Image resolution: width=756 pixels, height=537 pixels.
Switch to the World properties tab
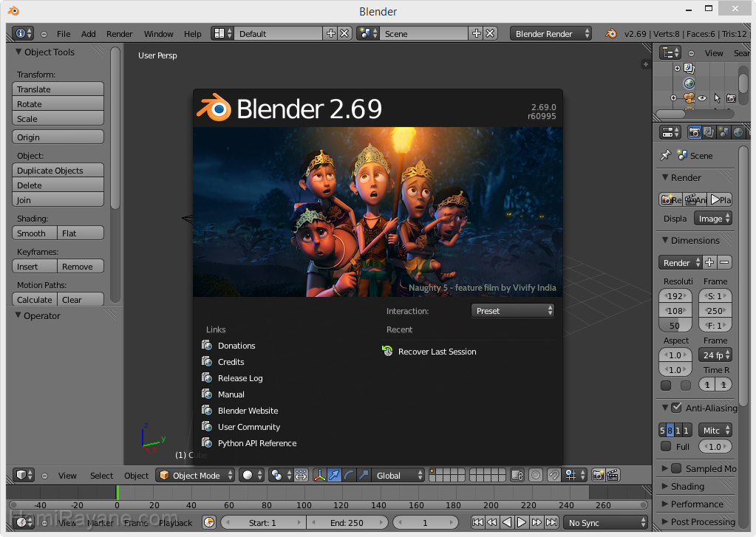(738, 132)
